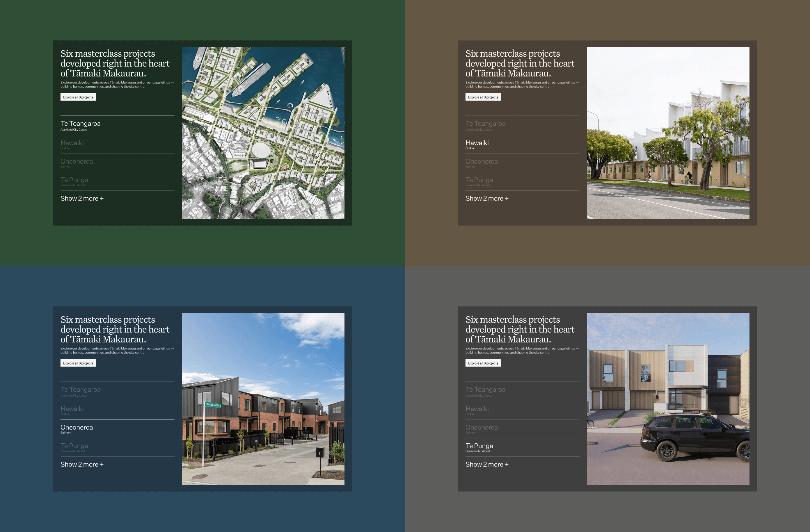The image size is (810, 532).
Task: Select Te Toangaroa in the grey panel list
Action: pyautogui.click(x=485, y=390)
